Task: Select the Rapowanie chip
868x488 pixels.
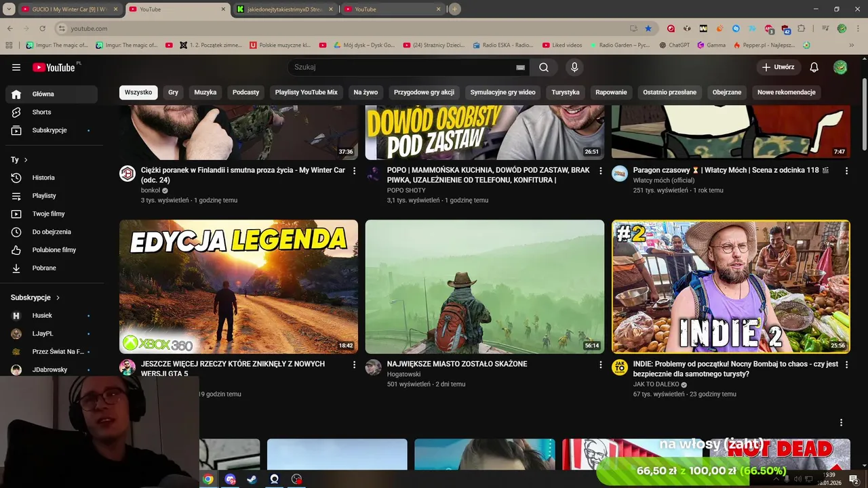Action: coord(611,92)
